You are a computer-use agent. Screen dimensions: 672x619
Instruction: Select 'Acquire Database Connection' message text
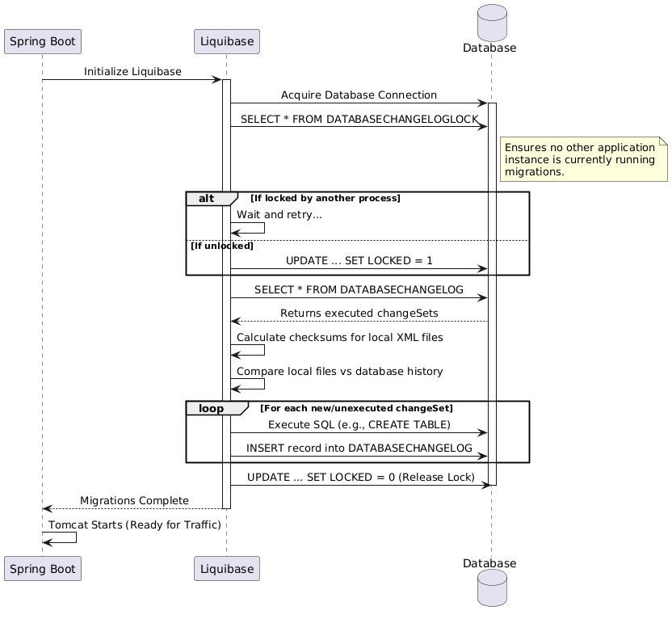pyautogui.click(x=359, y=95)
